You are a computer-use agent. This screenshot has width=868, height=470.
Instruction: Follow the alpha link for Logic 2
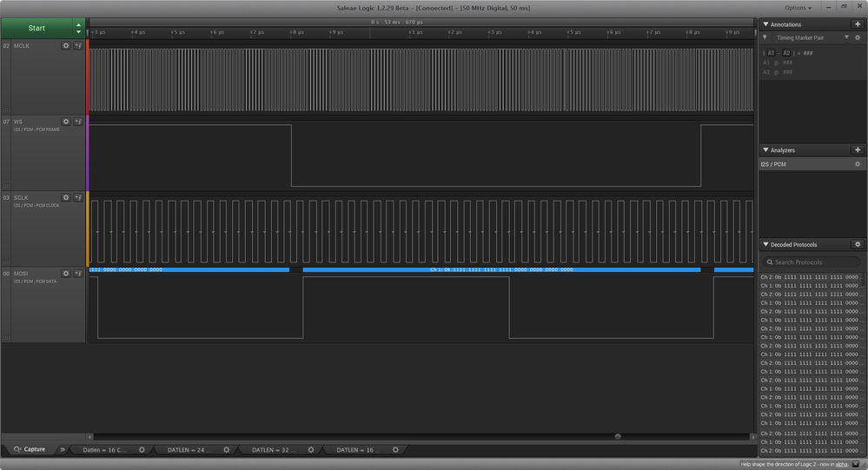841,465
